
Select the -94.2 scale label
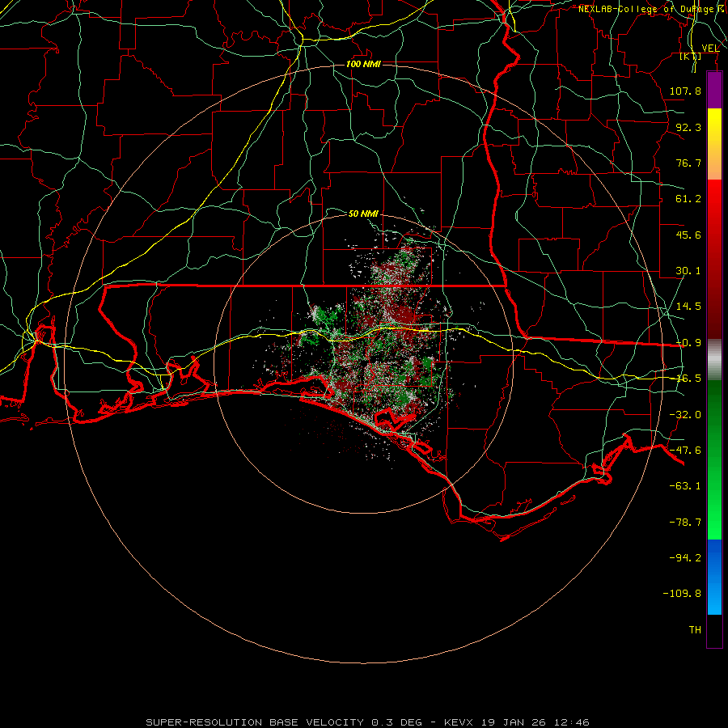pyautogui.click(x=685, y=557)
